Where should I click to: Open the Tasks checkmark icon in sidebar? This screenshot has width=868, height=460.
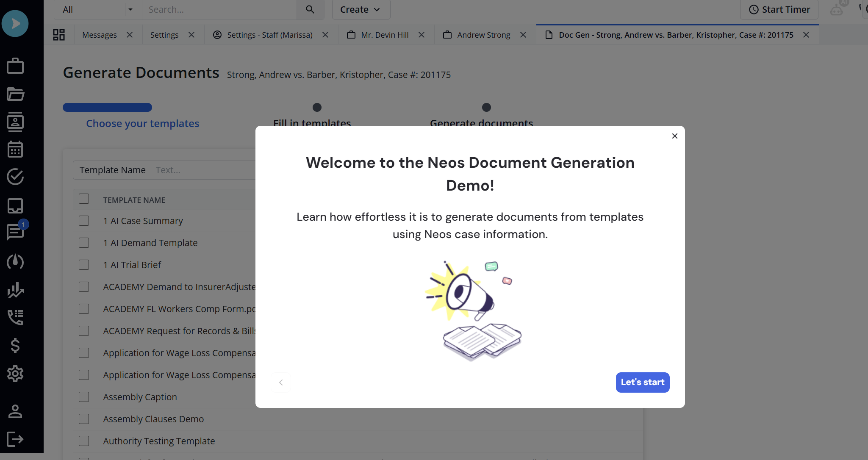16,177
